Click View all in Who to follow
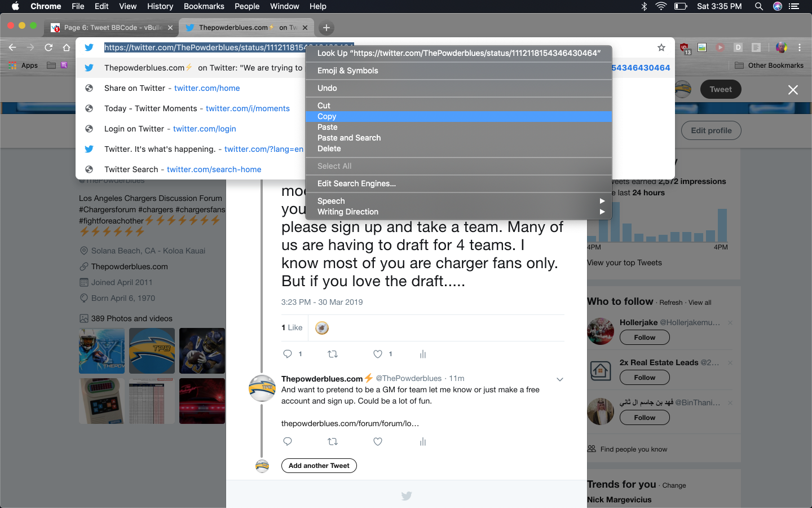The height and width of the screenshot is (508, 812). pyautogui.click(x=700, y=303)
